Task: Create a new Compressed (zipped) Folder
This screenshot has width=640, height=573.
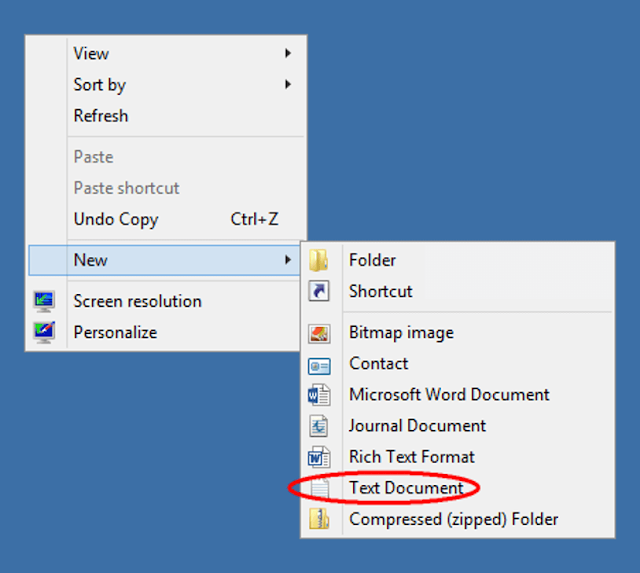Action: click(x=458, y=519)
